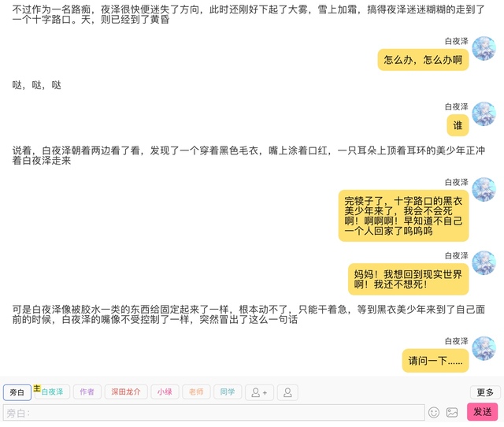Click the pink 发送 send button

pos(483,412)
